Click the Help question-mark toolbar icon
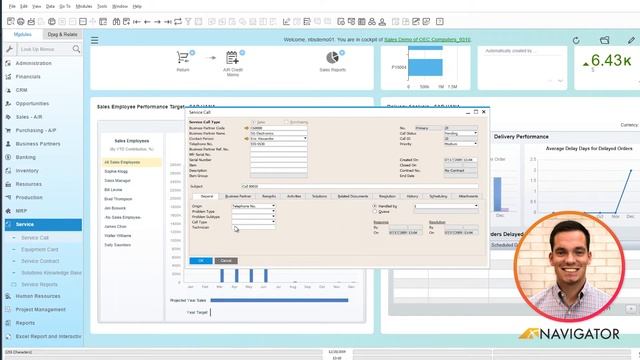 pos(440,21)
